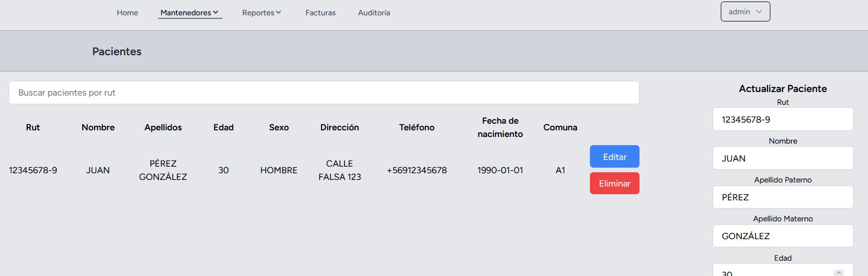Open the admin user dropdown

coord(745,12)
